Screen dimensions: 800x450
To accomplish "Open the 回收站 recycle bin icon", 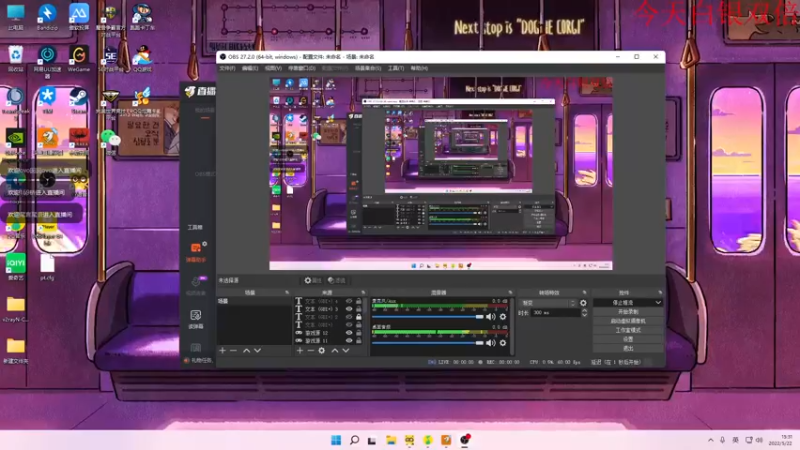I will (x=16, y=59).
